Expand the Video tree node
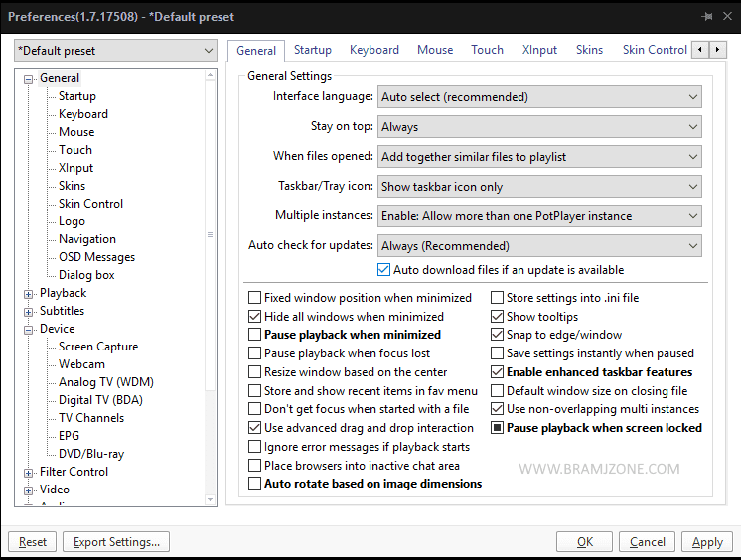 click(x=29, y=490)
